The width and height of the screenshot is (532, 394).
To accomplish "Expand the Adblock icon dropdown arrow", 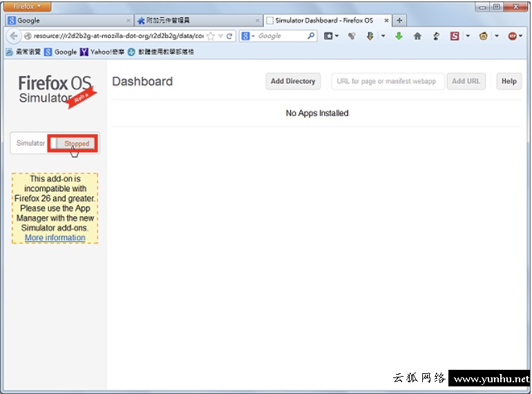I will (520, 36).
